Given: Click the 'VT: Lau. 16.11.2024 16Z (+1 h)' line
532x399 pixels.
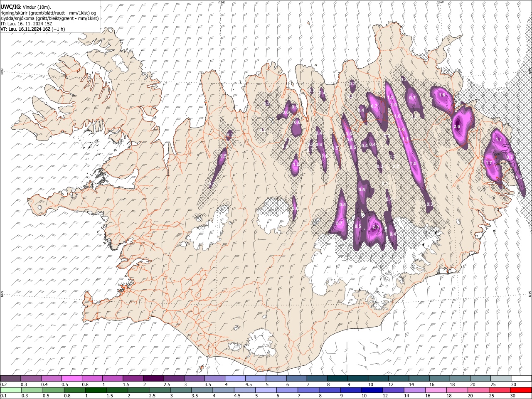Looking at the screenshot, I should [32, 29].
